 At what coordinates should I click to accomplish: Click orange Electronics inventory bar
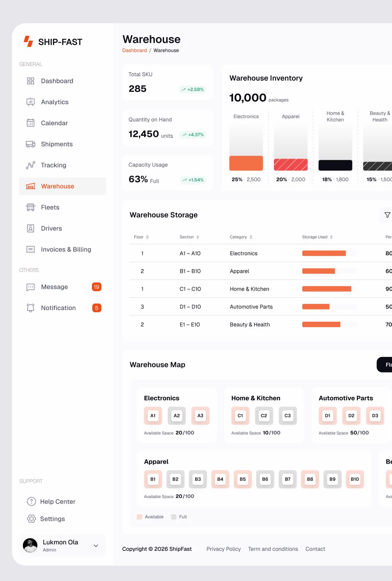click(246, 163)
